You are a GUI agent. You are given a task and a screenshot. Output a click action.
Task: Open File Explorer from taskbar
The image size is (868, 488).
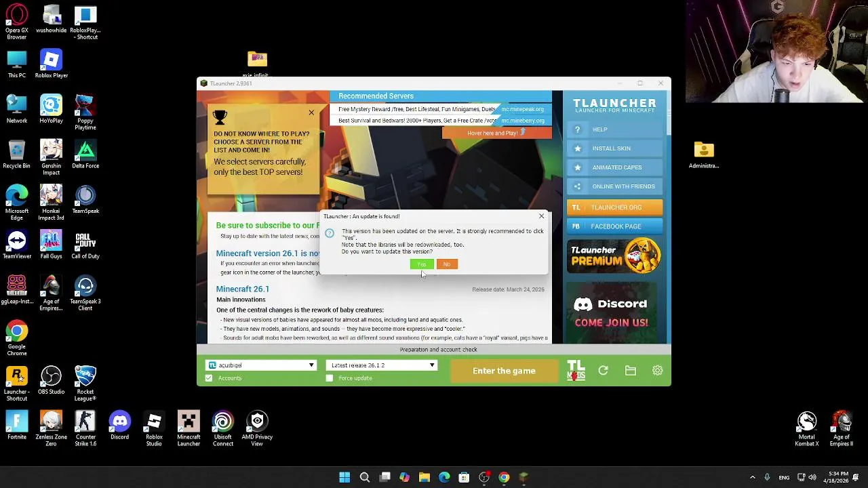[424, 477]
